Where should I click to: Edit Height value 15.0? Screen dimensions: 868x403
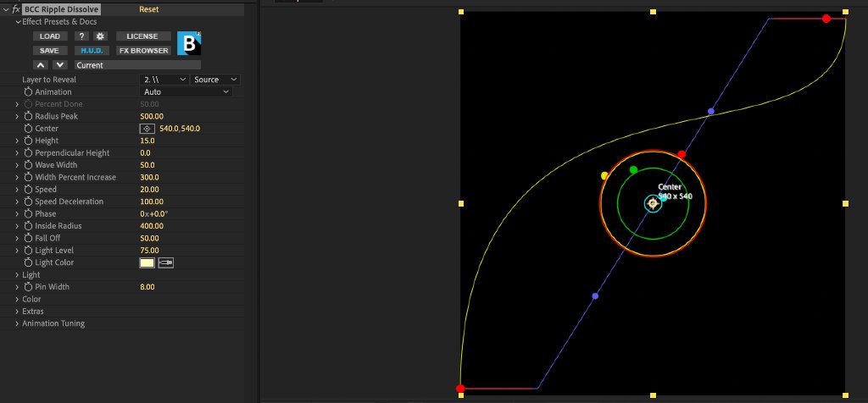point(147,141)
